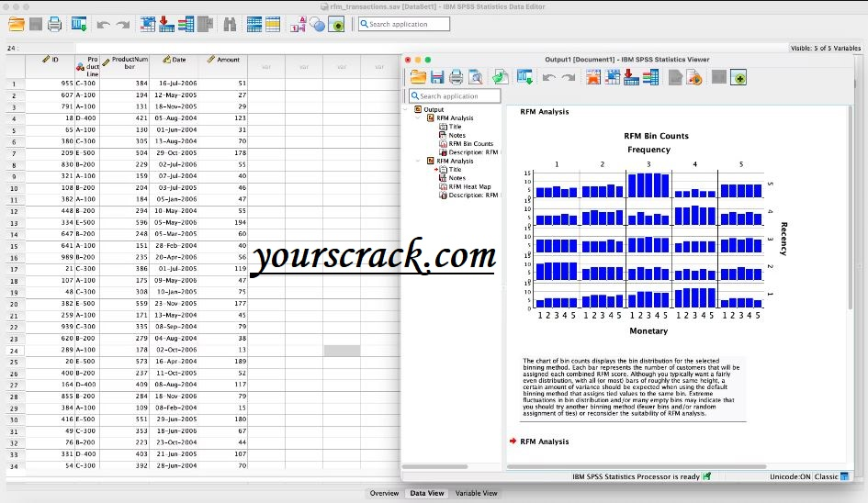Select first Description: RFM outline item
The height and width of the screenshot is (503, 868).
click(473, 152)
